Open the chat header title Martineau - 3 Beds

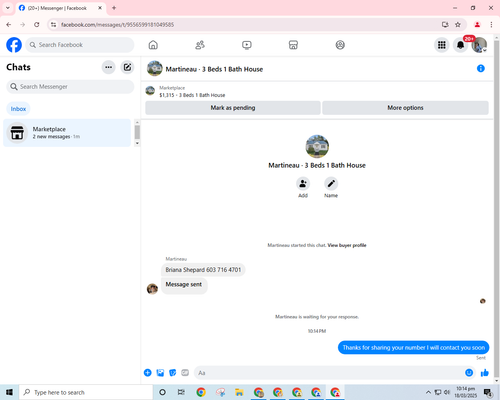214,69
